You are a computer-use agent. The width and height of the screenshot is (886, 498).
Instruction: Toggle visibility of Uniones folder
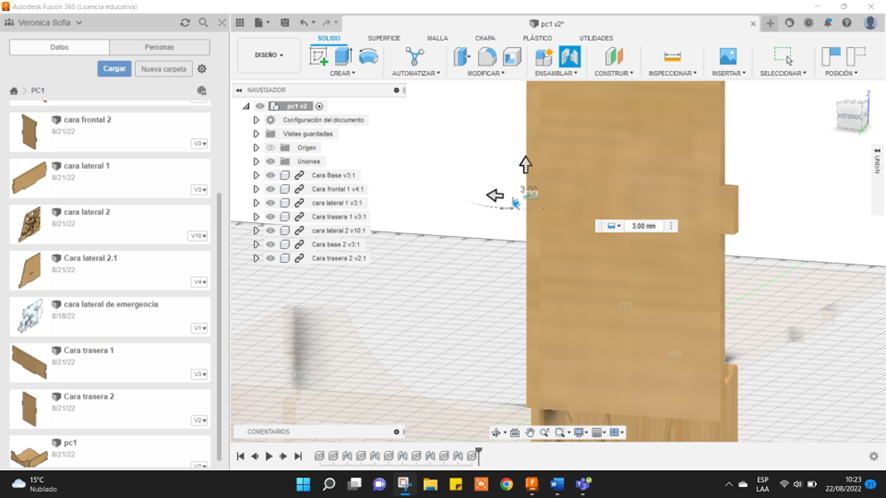[x=271, y=162]
